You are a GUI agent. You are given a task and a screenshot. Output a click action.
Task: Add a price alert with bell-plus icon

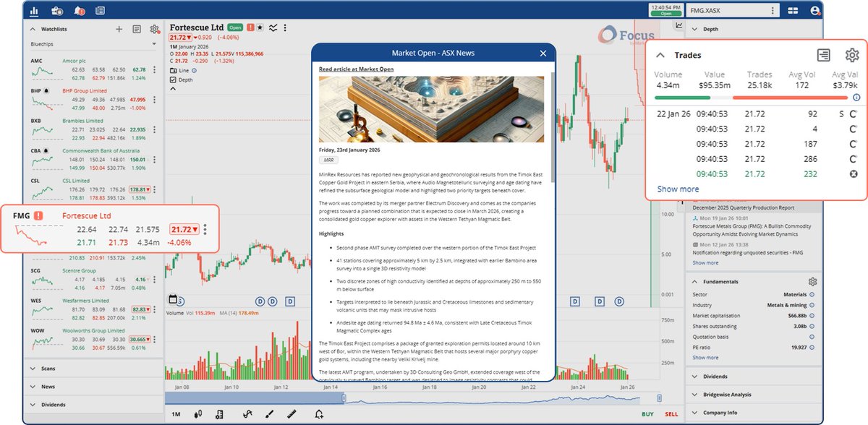click(319, 414)
